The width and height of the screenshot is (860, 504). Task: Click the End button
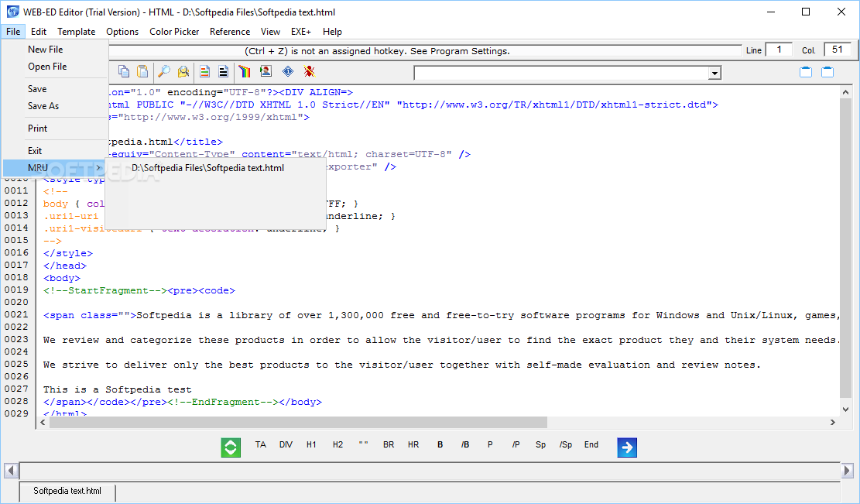[591, 444]
